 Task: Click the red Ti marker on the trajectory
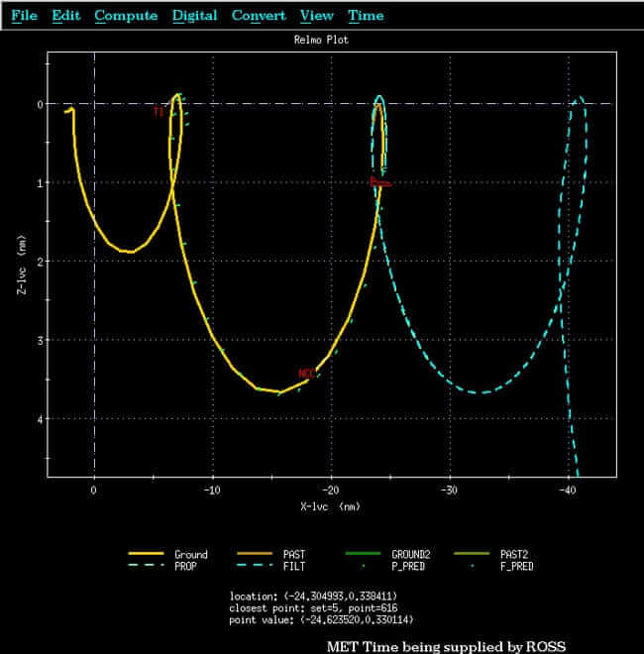(159, 112)
